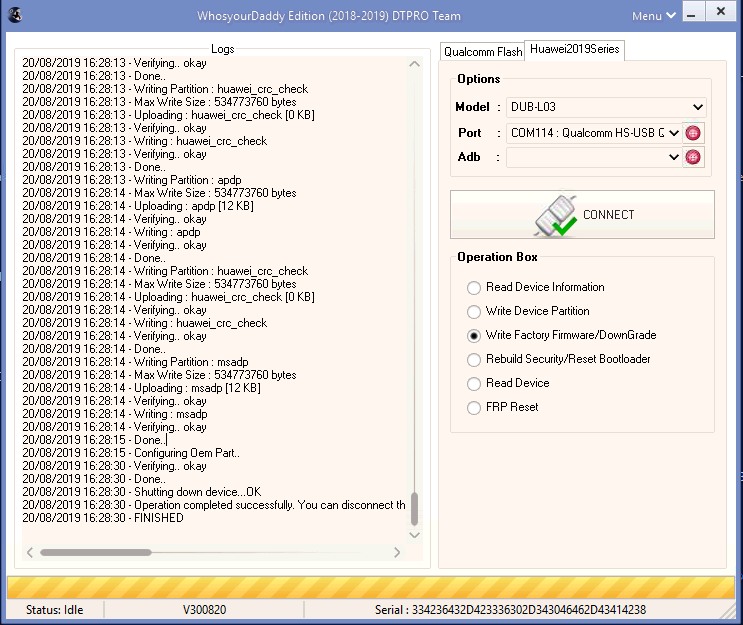Click the application logo in title bar
Screen dimensions: 743x625
[x=13, y=15]
